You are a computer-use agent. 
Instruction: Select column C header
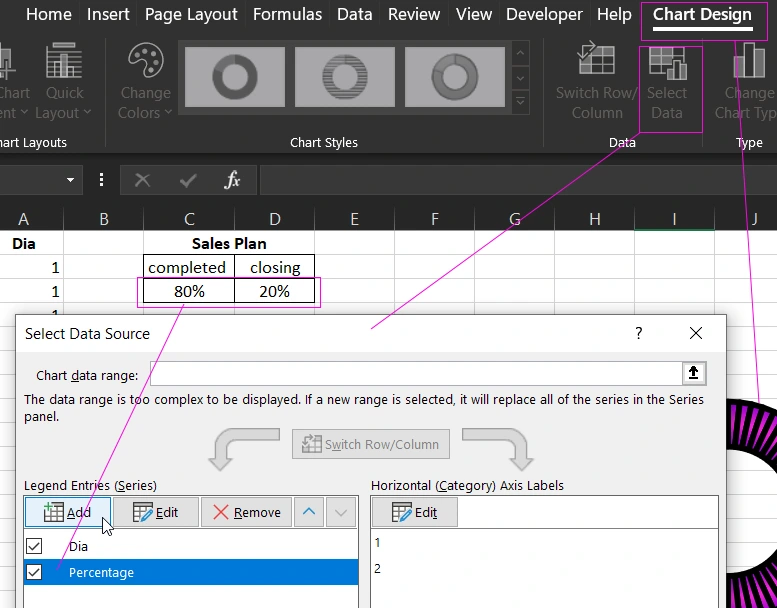pyautogui.click(x=189, y=219)
